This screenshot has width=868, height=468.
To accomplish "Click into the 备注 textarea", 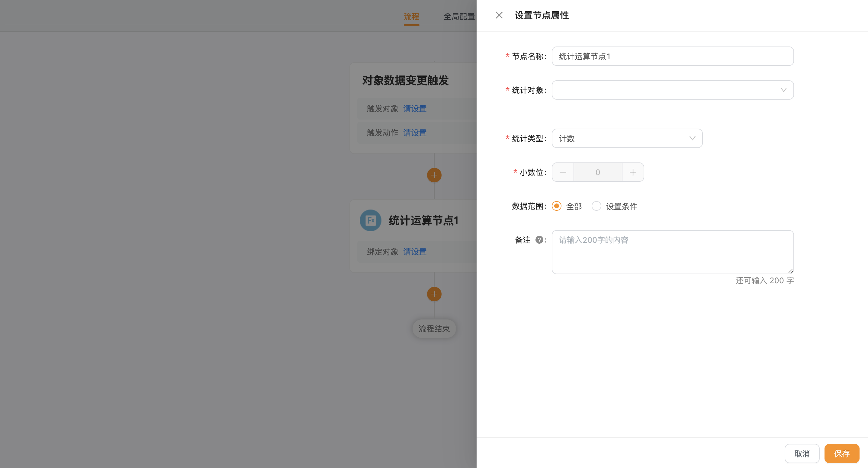I will [x=673, y=252].
